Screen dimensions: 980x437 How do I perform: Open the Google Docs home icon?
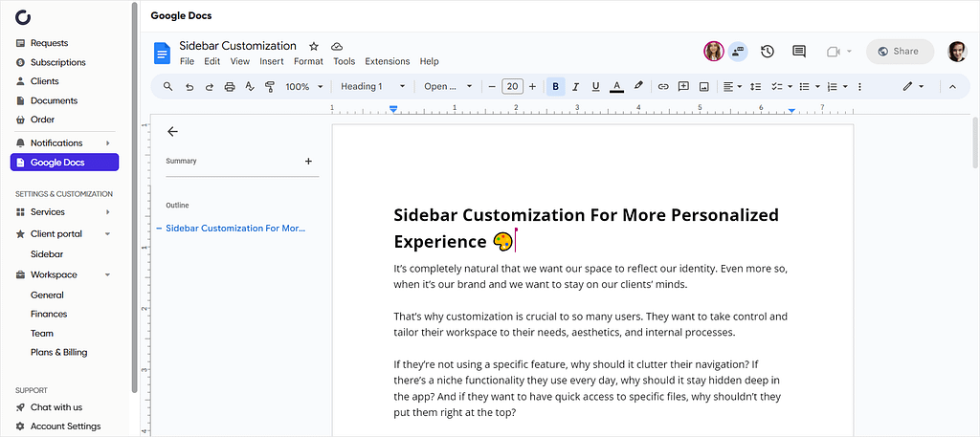162,53
